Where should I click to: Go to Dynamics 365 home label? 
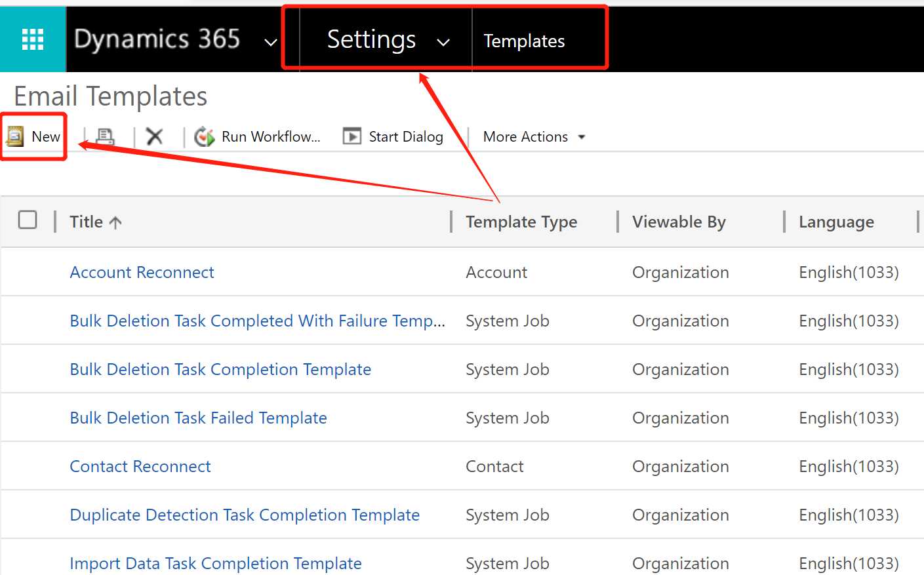pyautogui.click(x=157, y=39)
